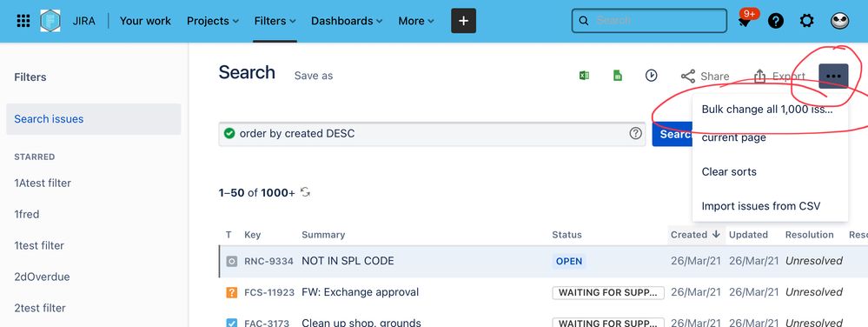This screenshot has height=327, width=868.
Task: Refresh results using the refresh icon
Action: [x=305, y=192]
